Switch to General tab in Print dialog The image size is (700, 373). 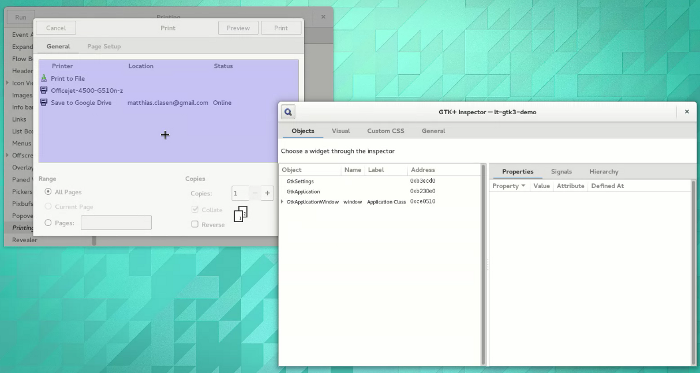tap(58, 46)
